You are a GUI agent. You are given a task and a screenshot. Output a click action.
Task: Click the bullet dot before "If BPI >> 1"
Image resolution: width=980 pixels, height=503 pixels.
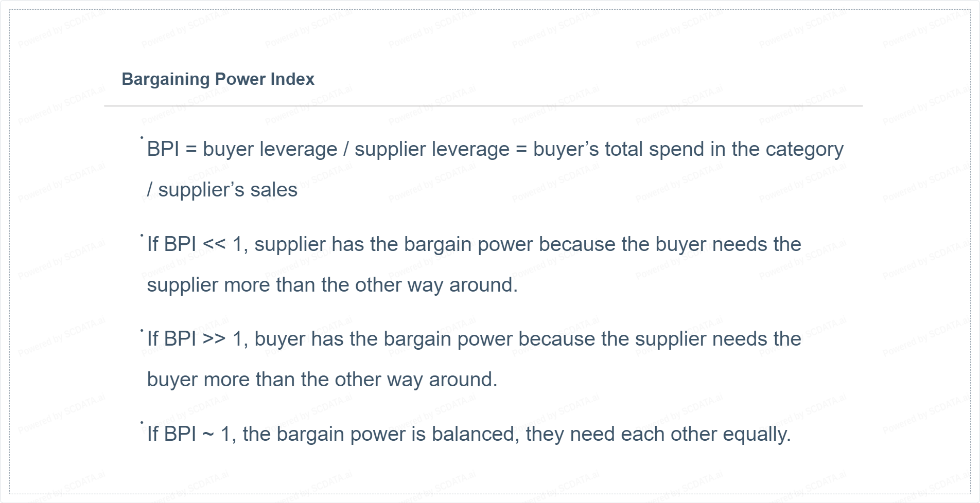click(x=142, y=330)
